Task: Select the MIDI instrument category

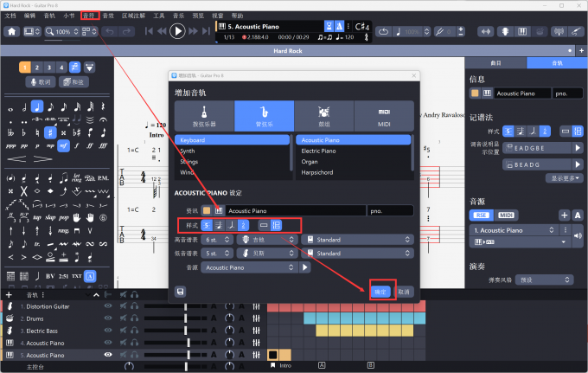Action: [x=384, y=115]
